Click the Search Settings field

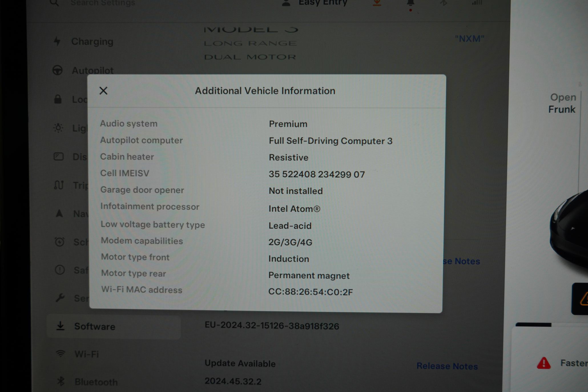click(x=103, y=3)
